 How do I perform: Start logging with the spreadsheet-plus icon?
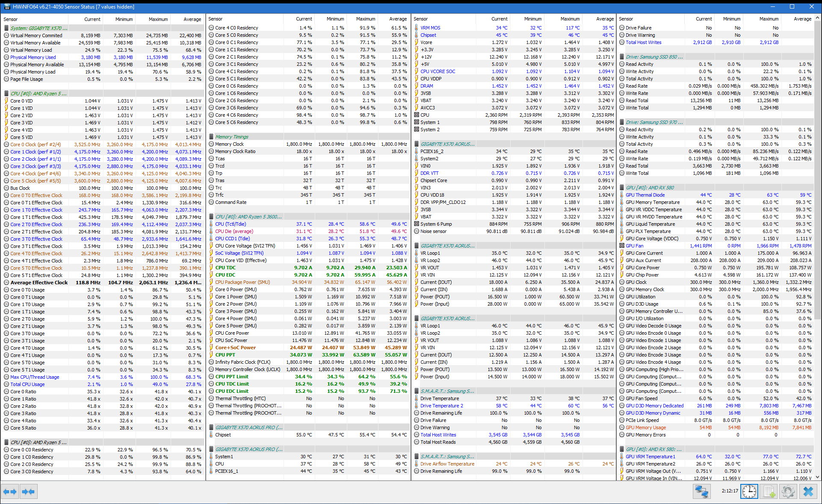point(769,492)
